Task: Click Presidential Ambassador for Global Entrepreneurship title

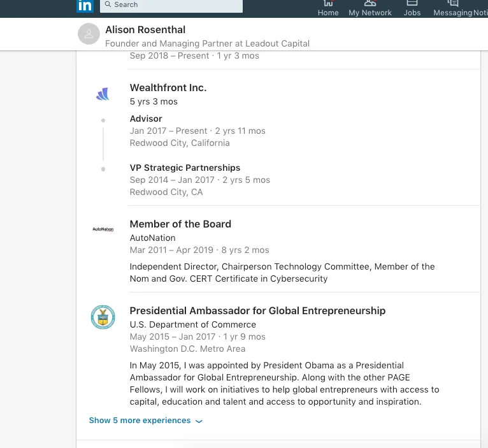Action: click(x=257, y=310)
